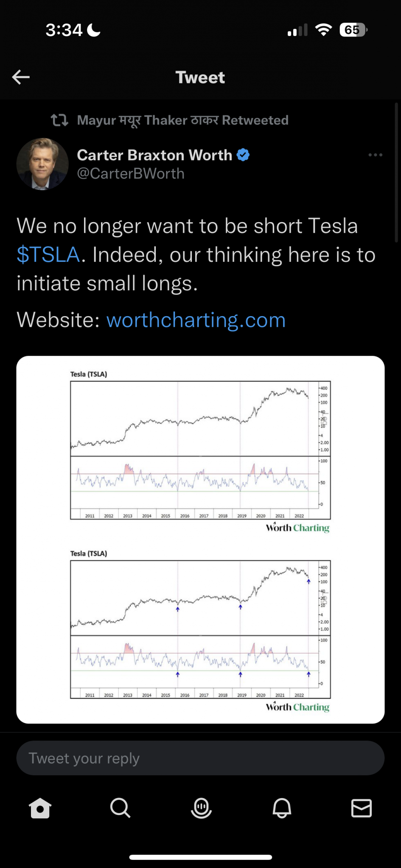
Task: Tap the $TSLA cashtag link
Action: [x=48, y=255]
